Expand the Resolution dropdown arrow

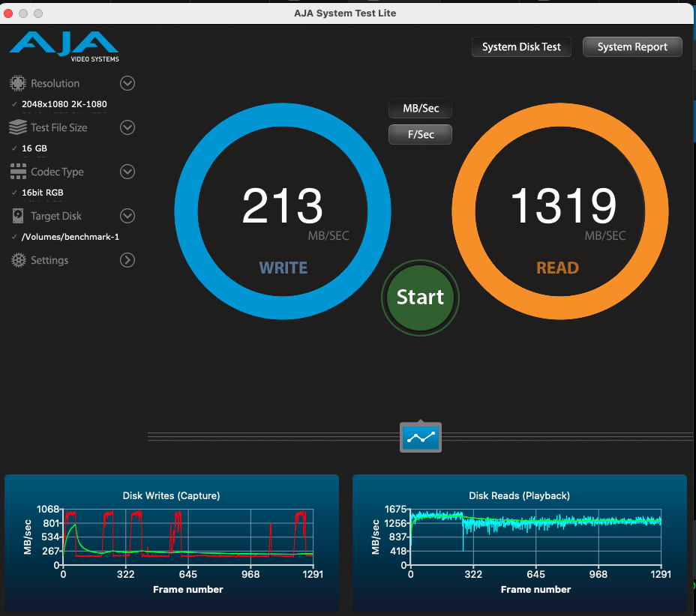[127, 83]
